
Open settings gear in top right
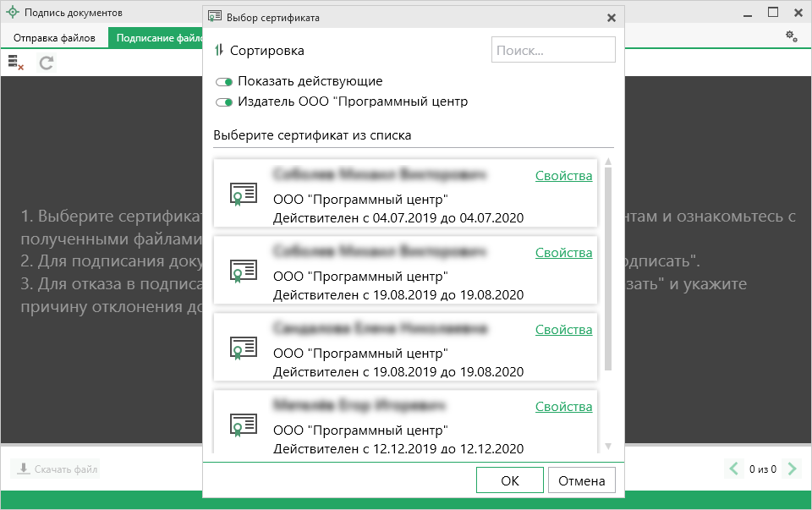(x=791, y=36)
